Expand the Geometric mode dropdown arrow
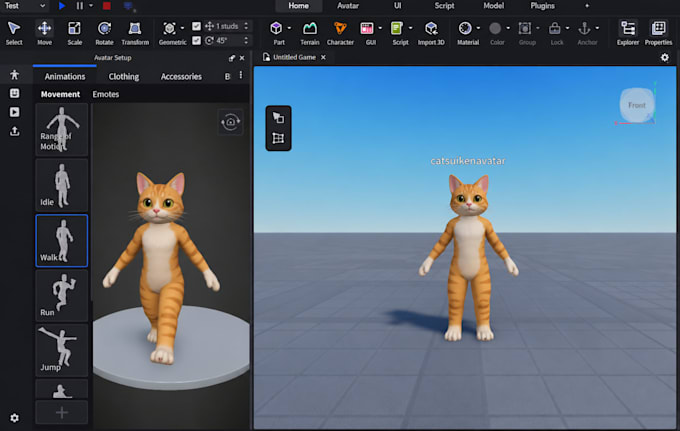This screenshot has height=431, width=680. (x=182, y=28)
